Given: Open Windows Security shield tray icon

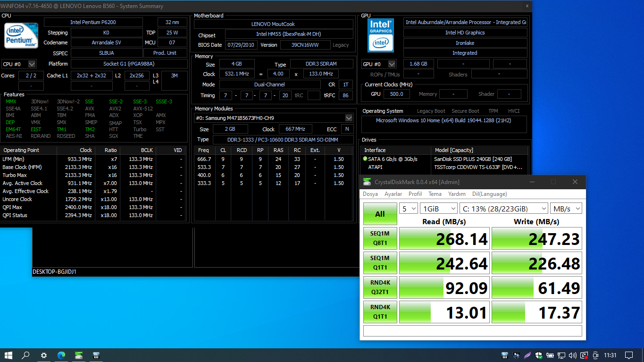Looking at the screenshot, I should point(539,355).
